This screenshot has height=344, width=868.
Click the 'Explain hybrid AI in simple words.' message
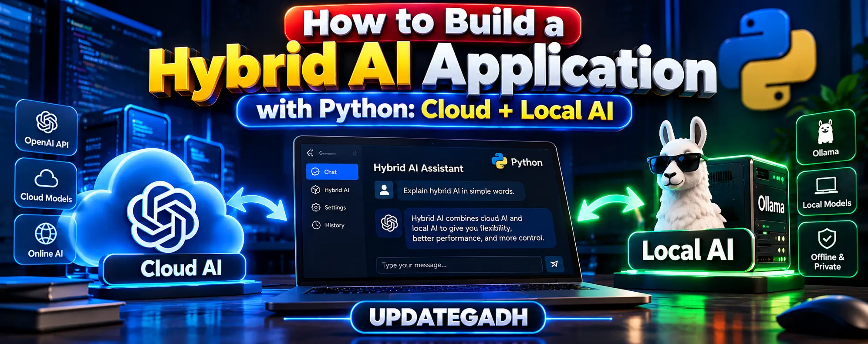tap(460, 191)
